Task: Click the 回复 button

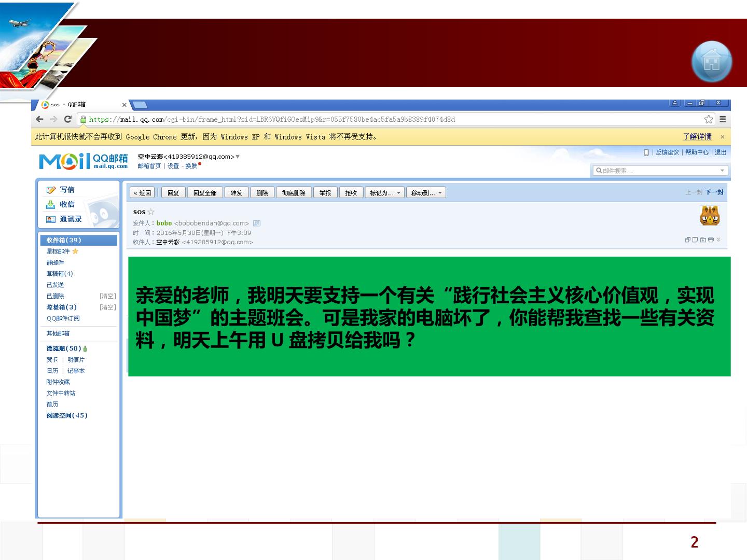Action: (173, 193)
